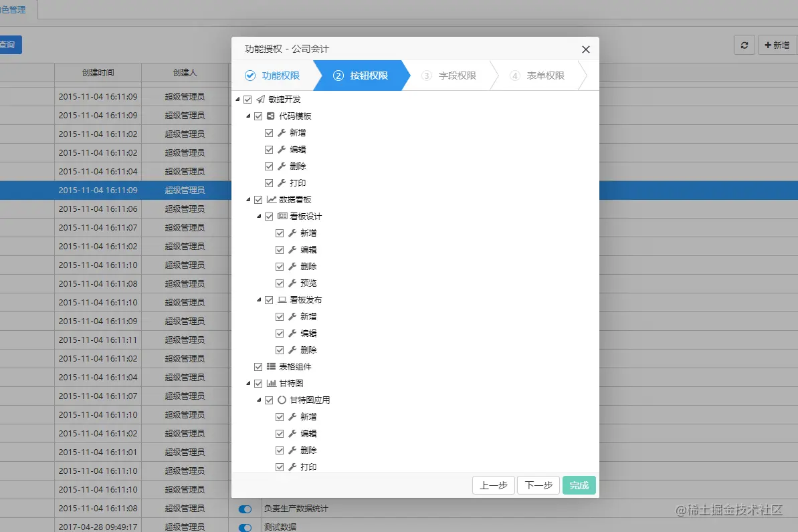798x532 pixels.
Task: Click the 下一步 button
Action: click(538, 485)
